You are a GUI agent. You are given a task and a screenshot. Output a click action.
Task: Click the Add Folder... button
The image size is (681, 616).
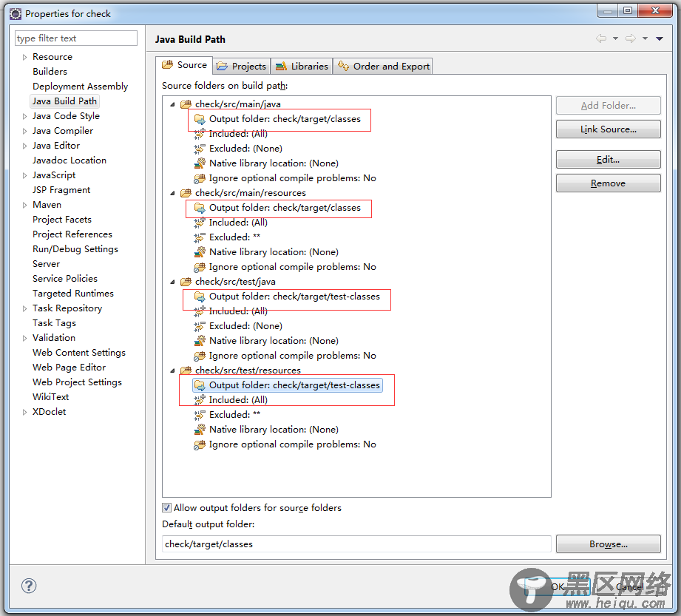pyautogui.click(x=608, y=106)
